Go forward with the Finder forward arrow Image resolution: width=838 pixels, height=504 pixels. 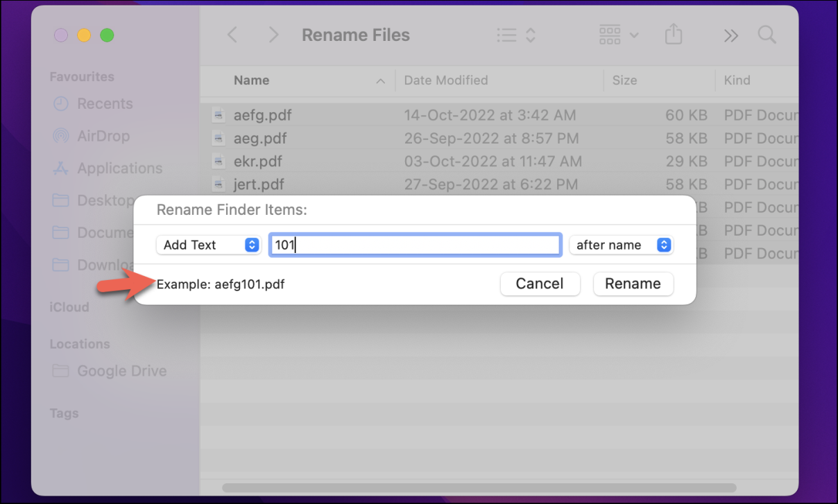pyautogui.click(x=273, y=35)
